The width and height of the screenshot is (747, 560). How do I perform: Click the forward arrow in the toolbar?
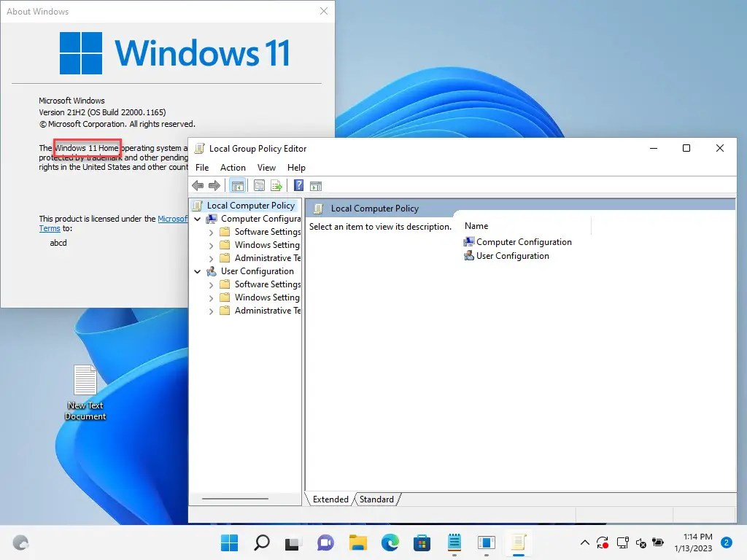click(213, 185)
